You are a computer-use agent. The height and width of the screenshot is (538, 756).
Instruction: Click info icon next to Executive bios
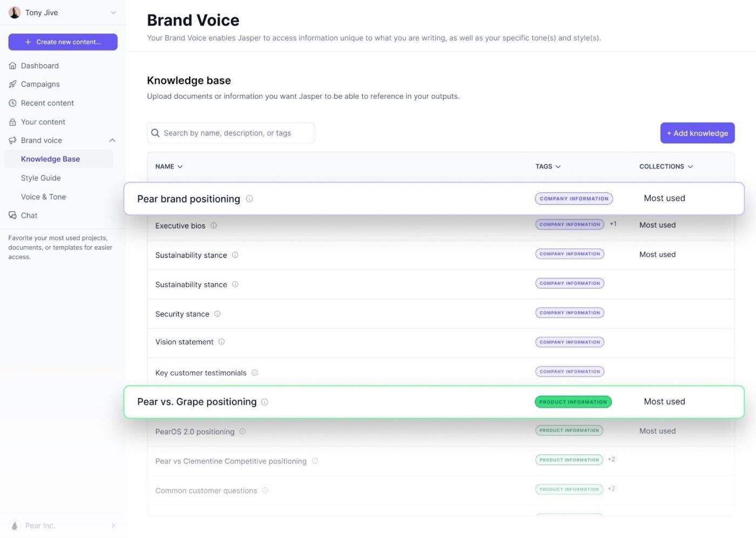click(x=214, y=226)
